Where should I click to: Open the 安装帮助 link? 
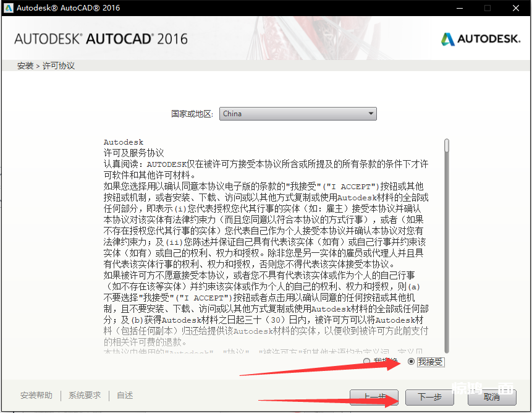[36, 396]
